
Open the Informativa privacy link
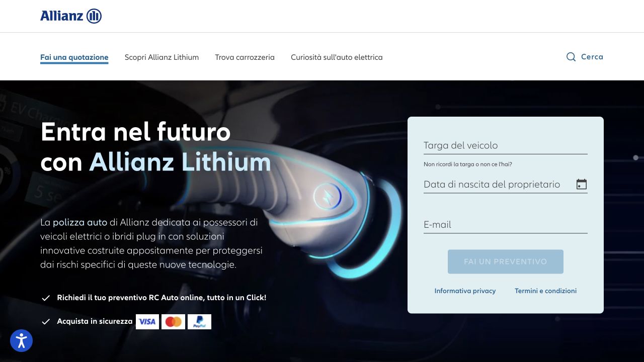(x=465, y=291)
